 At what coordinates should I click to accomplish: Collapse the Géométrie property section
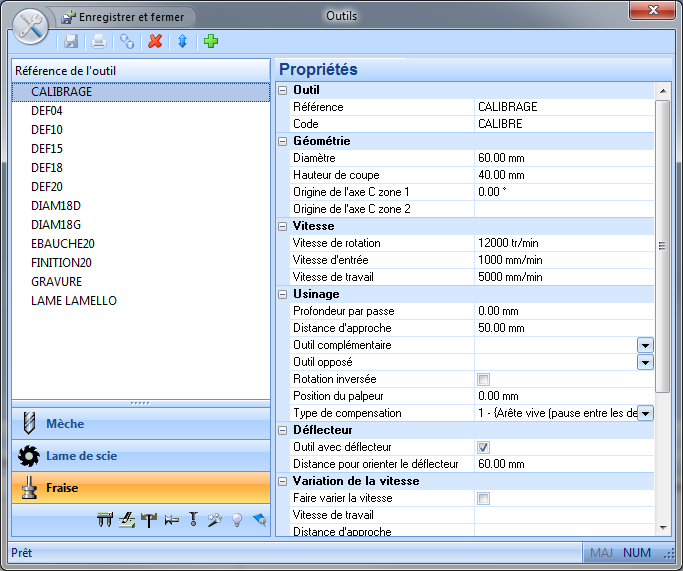pos(283,141)
